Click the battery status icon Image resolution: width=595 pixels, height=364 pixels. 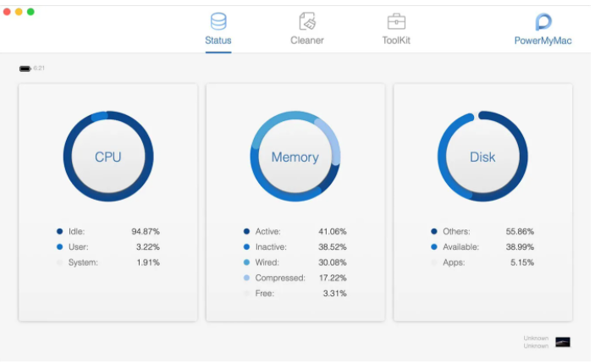[25, 69]
